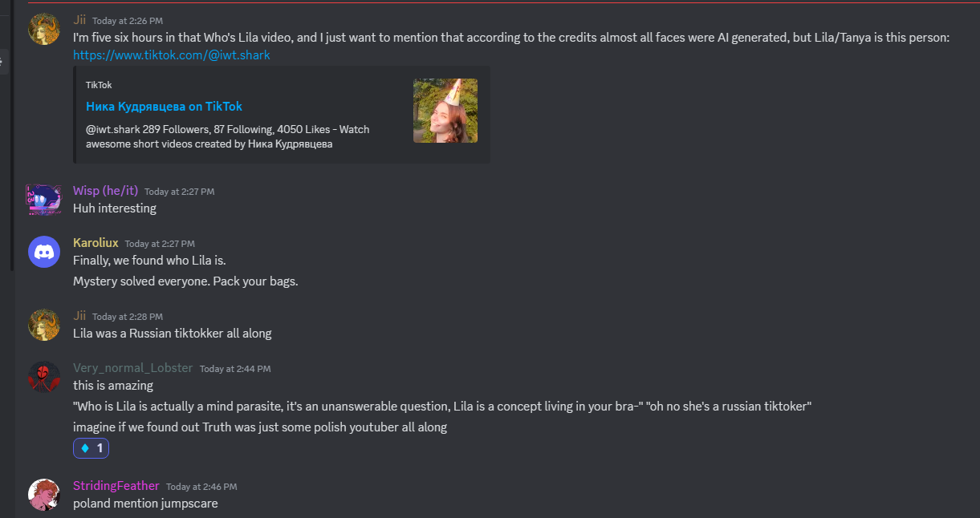Click the username Wisp (he/it)
The width and height of the screenshot is (980, 518).
(x=105, y=191)
